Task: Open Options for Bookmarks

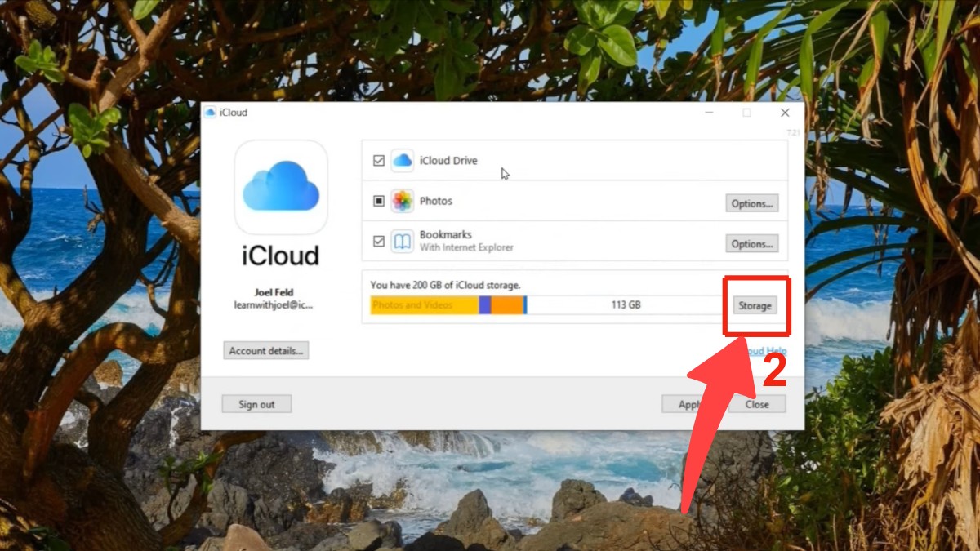Action: click(x=751, y=242)
